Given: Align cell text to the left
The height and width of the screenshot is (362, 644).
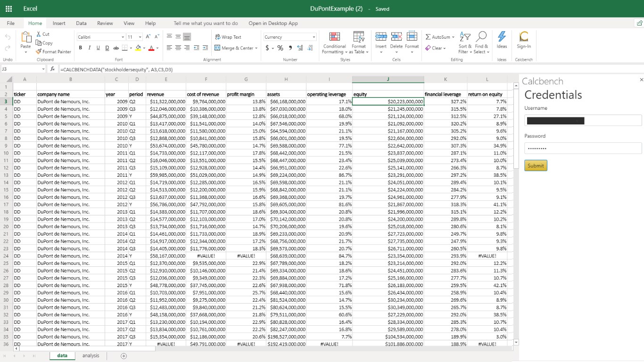Looking at the screenshot, I should tap(170, 48).
